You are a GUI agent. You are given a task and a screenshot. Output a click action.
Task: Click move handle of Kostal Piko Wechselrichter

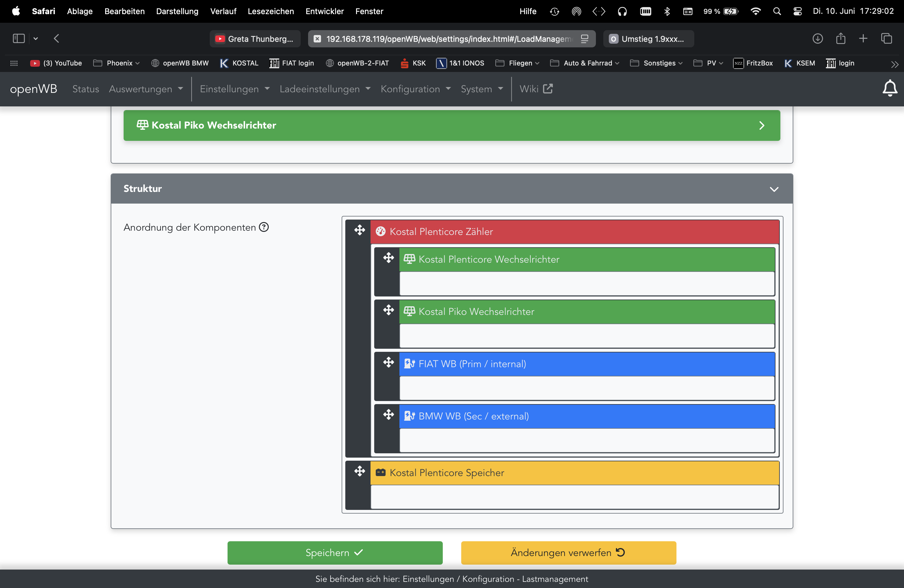tap(388, 310)
